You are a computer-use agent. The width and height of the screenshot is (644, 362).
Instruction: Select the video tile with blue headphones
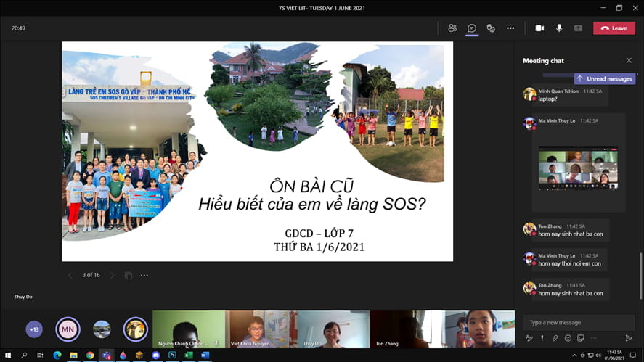[x=478, y=329]
